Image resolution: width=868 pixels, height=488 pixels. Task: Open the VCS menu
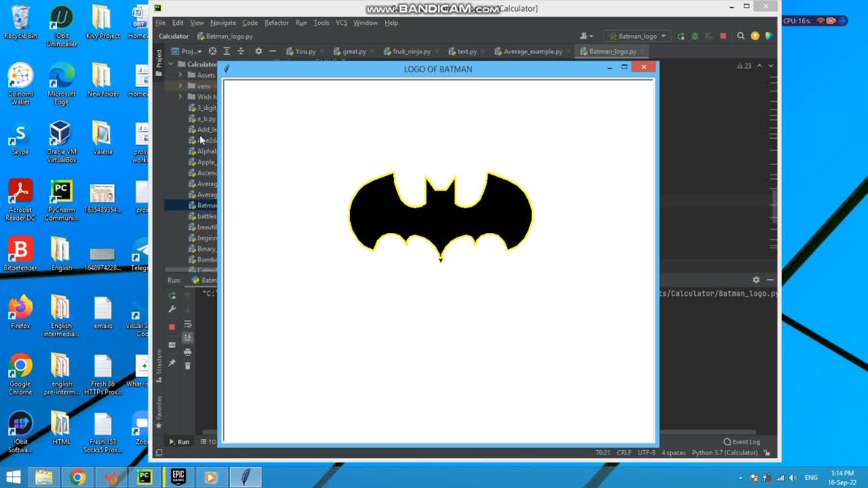click(x=341, y=22)
